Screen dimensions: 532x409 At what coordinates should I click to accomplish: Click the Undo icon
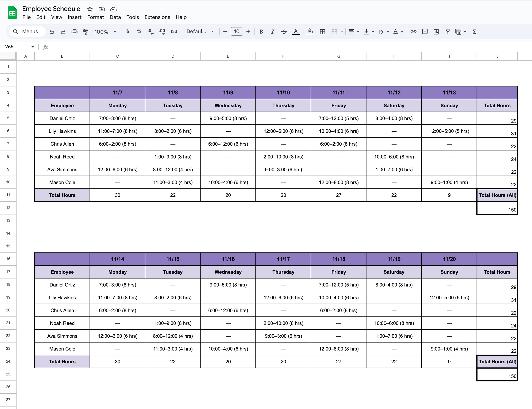pyautogui.click(x=52, y=32)
